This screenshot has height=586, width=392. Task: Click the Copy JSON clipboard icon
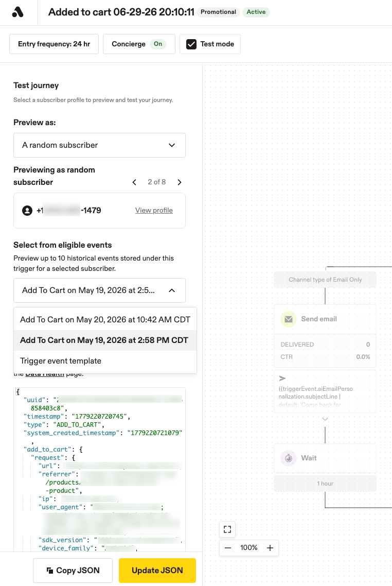click(x=50, y=571)
